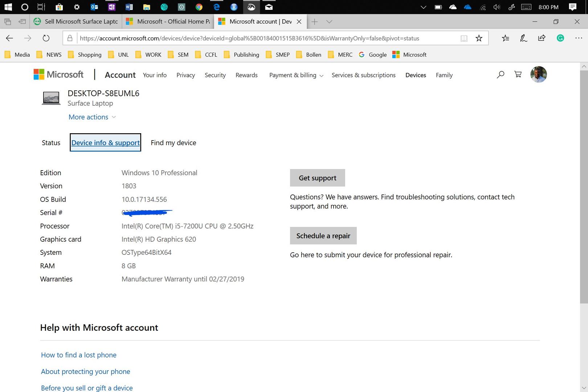Add notes with the pen icon
The height and width of the screenshot is (392, 588).
[523, 38]
